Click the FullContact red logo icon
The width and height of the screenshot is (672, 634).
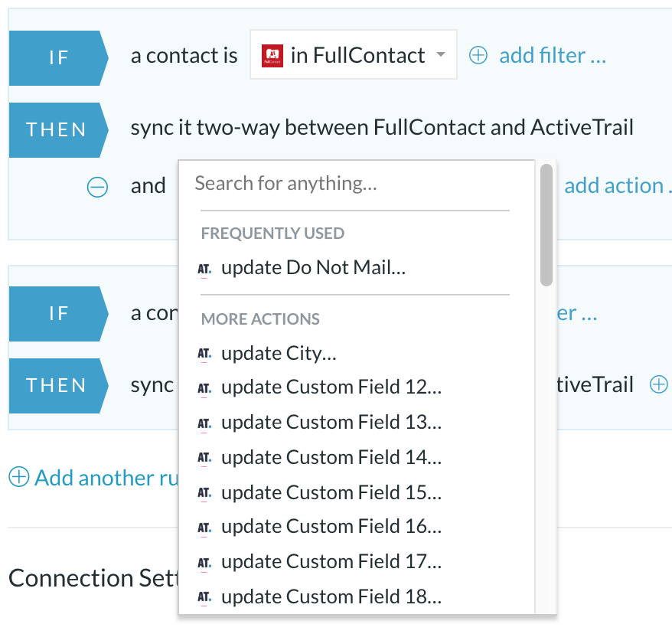(x=272, y=56)
